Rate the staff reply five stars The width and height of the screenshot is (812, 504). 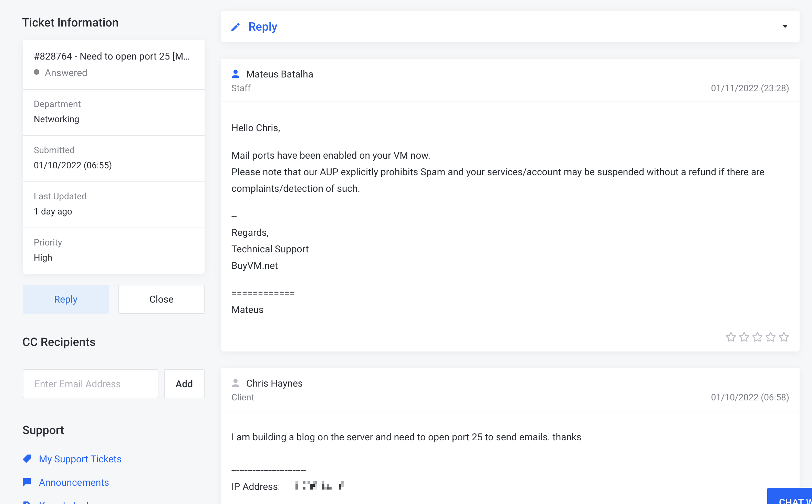tap(784, 337)
